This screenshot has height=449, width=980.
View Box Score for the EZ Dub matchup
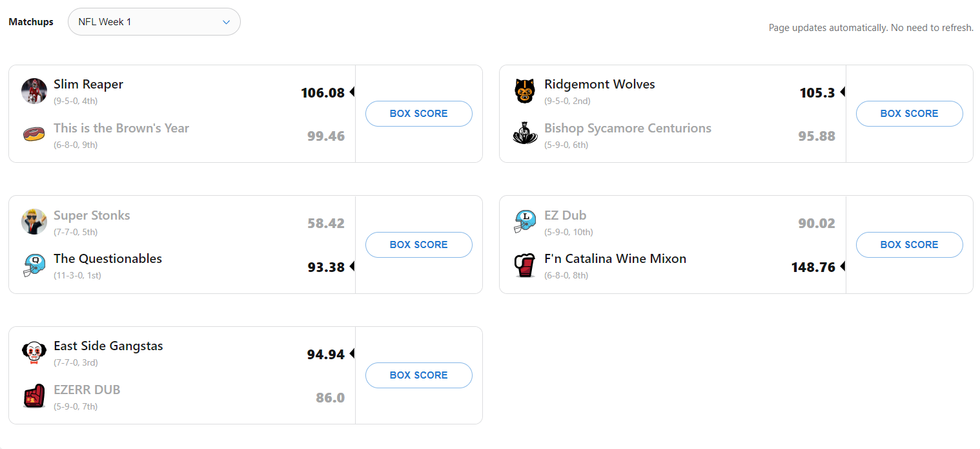point(909,245)
